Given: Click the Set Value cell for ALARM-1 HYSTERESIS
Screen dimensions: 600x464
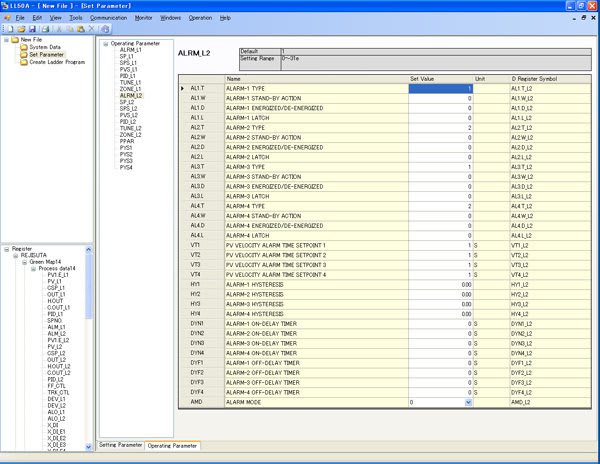Looking at the screenshot, I should point(441,285).
